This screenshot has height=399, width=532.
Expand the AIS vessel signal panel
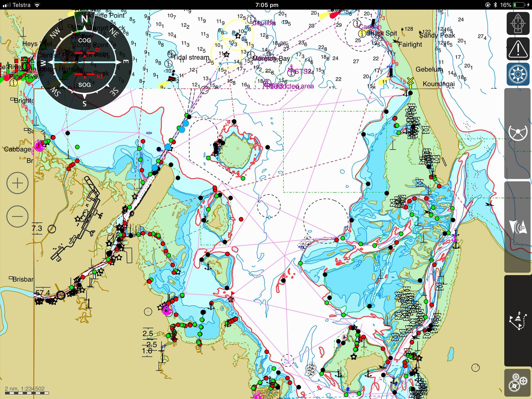click(x=517, y=227)
